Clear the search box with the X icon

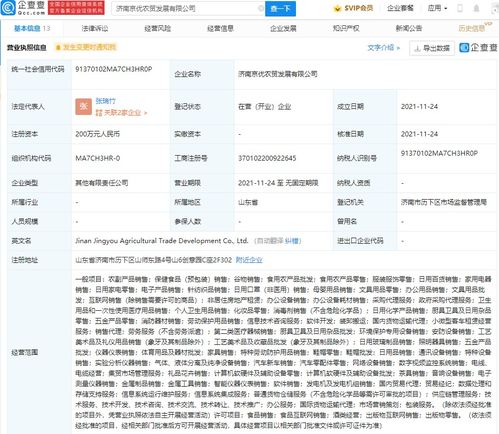[261, 8]
